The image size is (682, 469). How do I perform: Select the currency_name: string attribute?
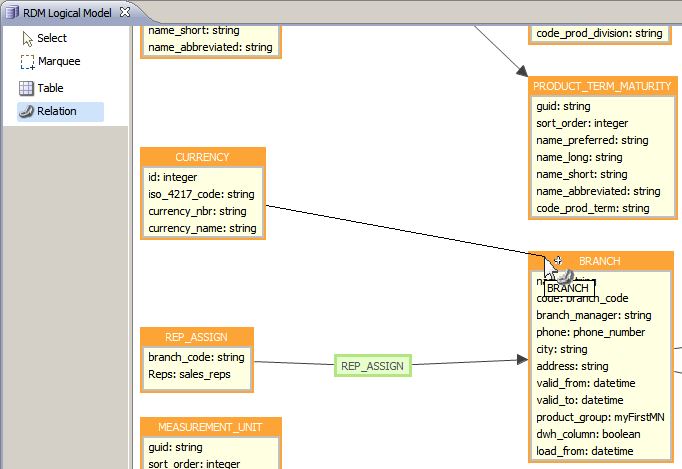[x=202, y=228]
